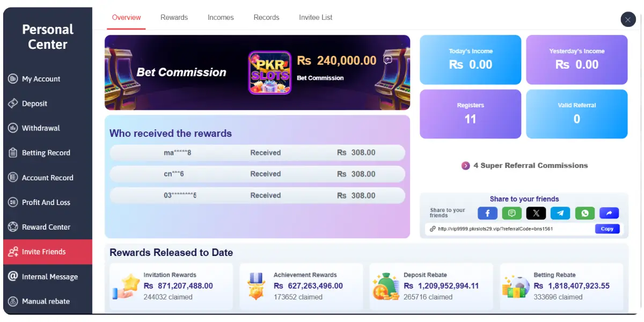Share via the green SMS message icon

[x=511, y=213]
